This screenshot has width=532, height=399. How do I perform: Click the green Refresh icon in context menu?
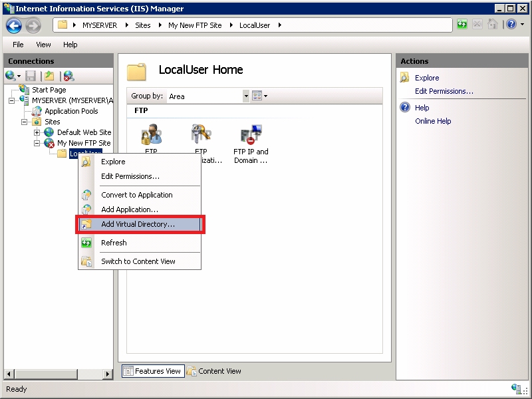[x=86, y=243]
